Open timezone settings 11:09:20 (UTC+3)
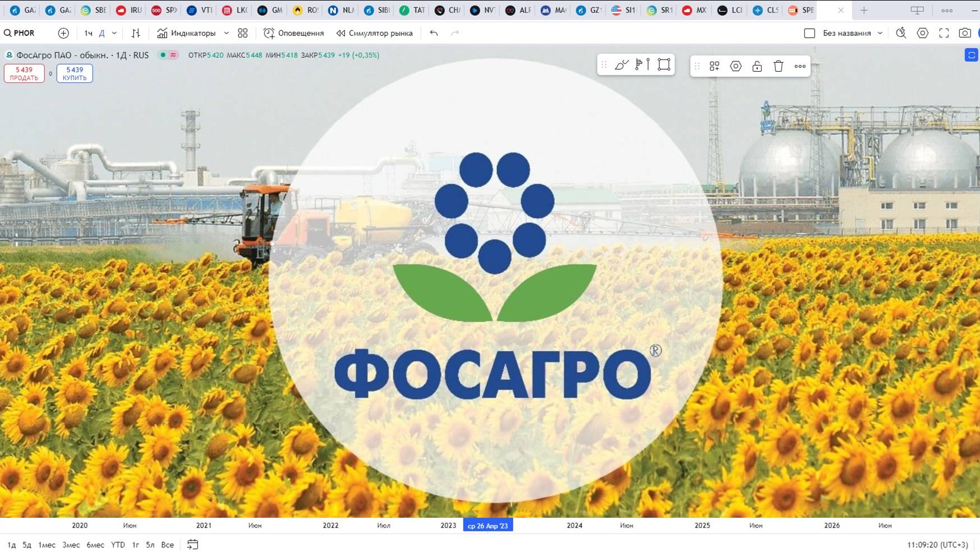 click(937, 545)
